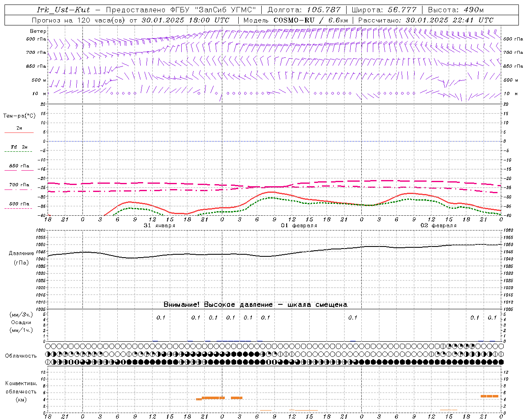The image size is (525, 420).
Task: Click the Рассчитано: 30.01.2025 22:41 UTC timestamp
Action: point(426,20)
